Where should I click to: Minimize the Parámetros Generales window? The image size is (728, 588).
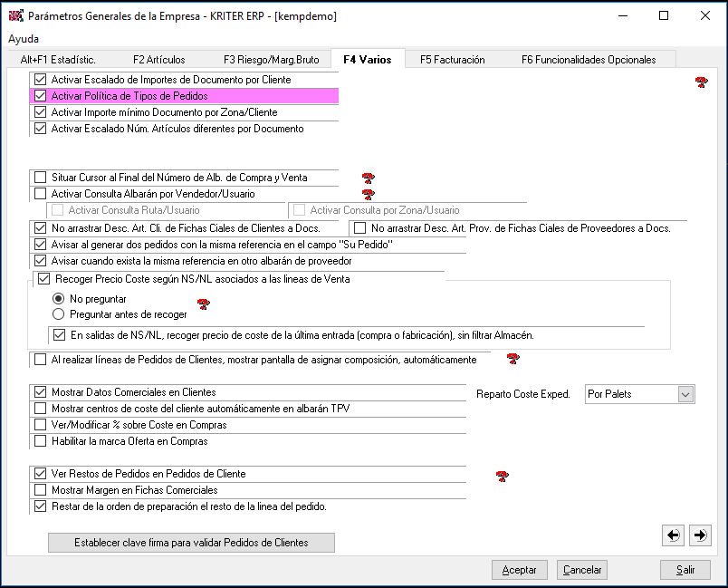(623, 15)
